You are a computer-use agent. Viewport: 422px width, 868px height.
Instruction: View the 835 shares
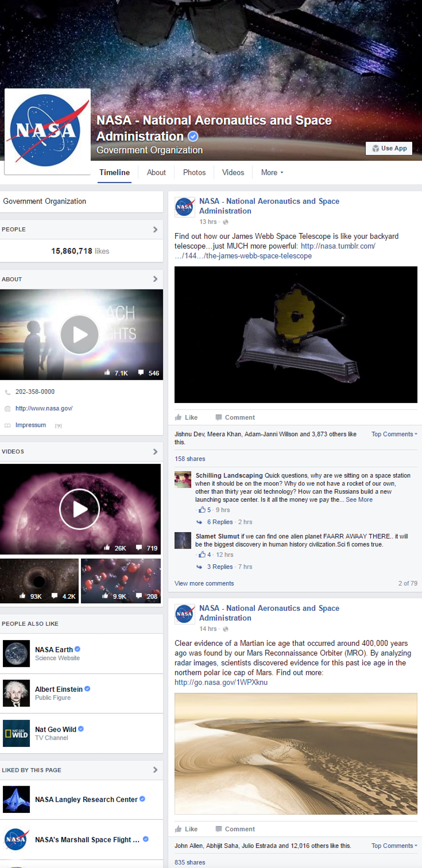[190, 862]
